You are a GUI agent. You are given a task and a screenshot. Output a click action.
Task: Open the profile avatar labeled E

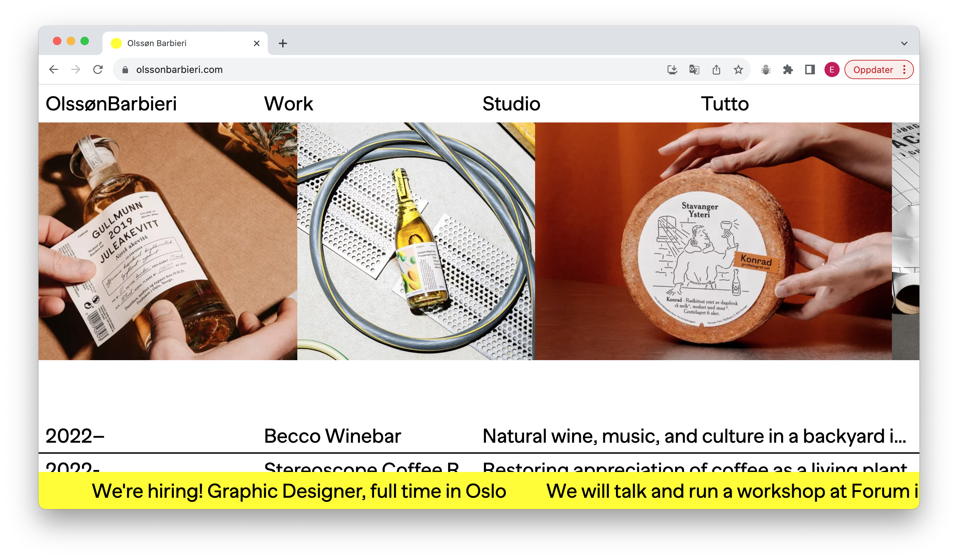coord(832,69)
